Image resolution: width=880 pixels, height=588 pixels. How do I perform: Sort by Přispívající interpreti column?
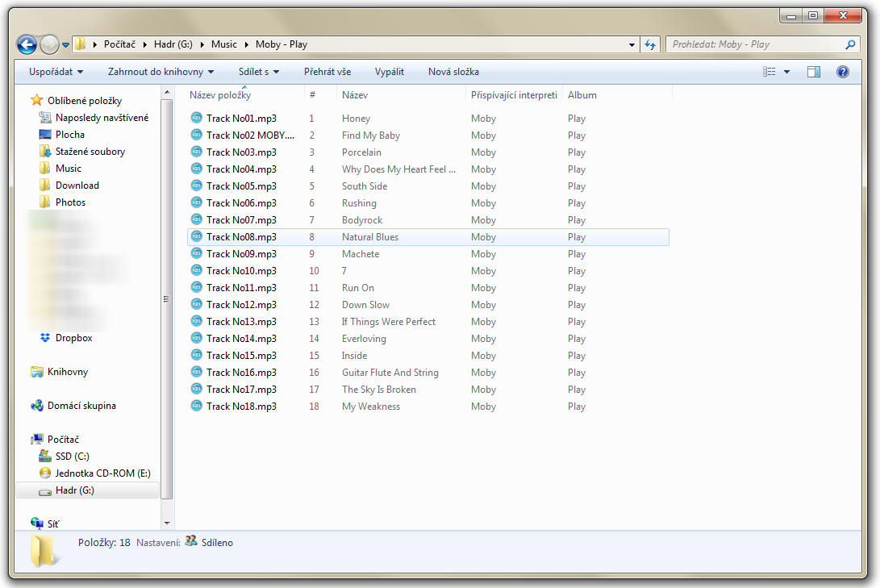point(514,95)
